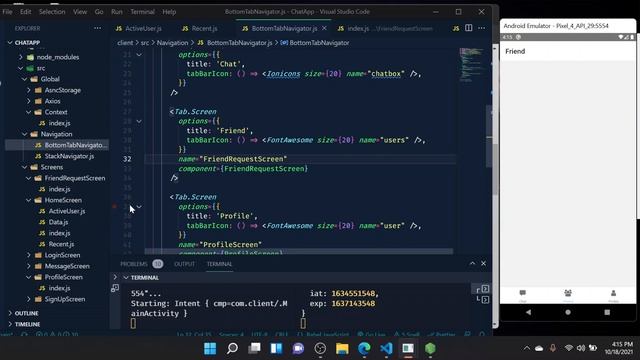Open the File menu
Screen dimensions: 640x360
[7, 12]
